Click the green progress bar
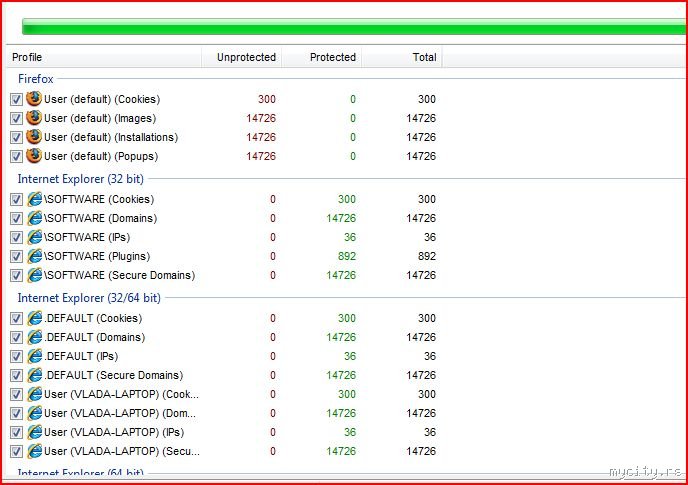 (x=354, y=27)
